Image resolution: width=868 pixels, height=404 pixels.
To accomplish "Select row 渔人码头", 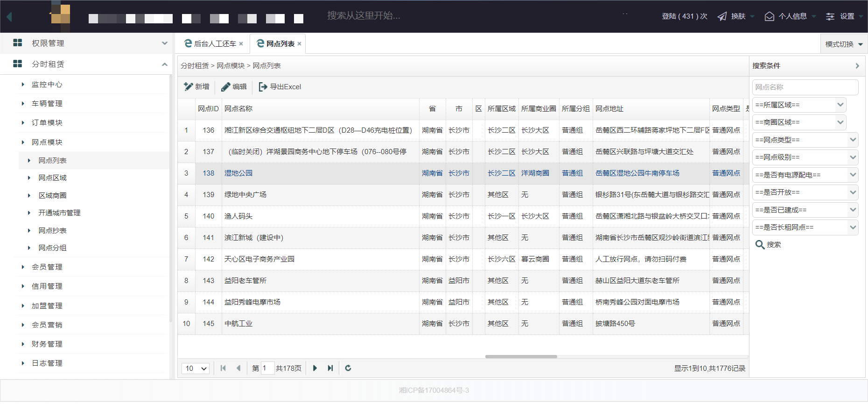I will (x=463, y=216).
